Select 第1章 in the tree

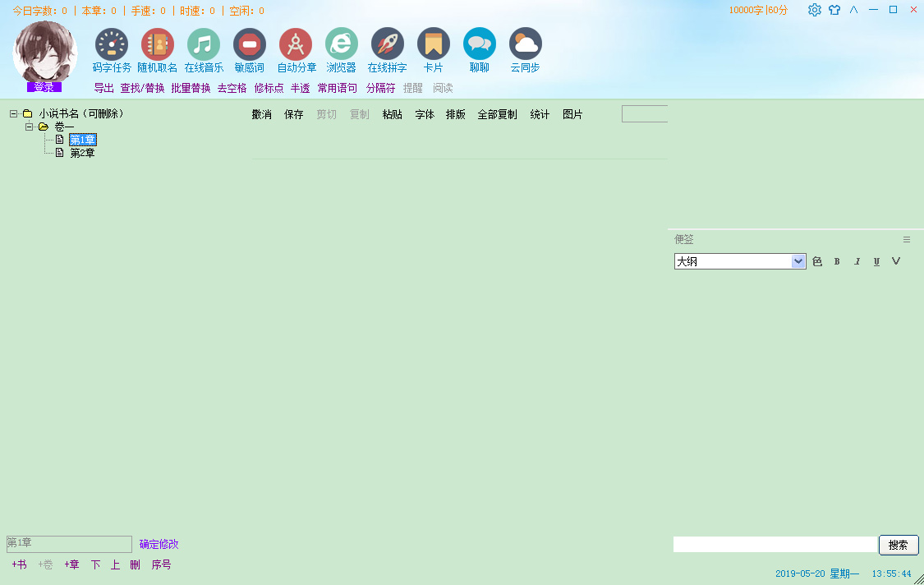coord(82,140)
